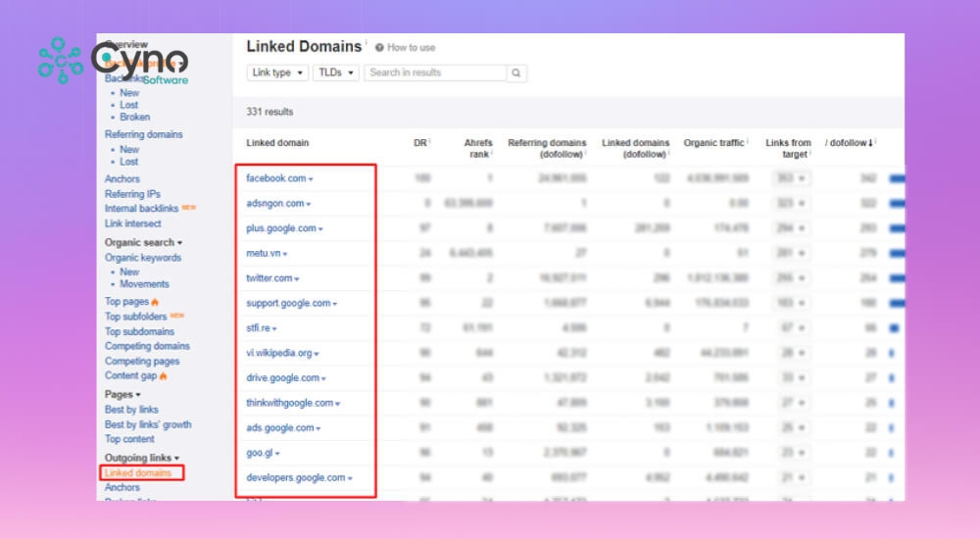Viewport: 980px width, 539px height.
Task: Sort by the Ahrefs rank column
Action: click(x=478, y=149)
